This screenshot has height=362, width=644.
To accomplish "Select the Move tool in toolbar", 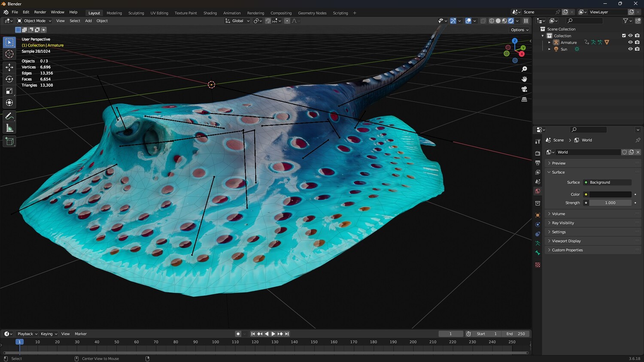I will point(9,67).
